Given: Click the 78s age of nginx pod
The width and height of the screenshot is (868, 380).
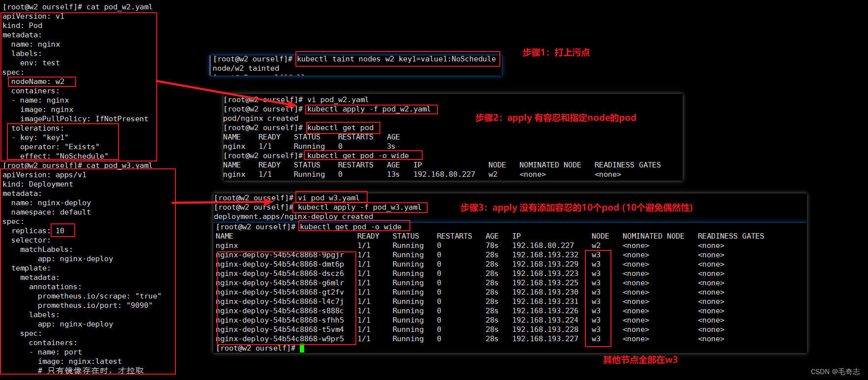Looking at the screenshot, I should 492,245.
